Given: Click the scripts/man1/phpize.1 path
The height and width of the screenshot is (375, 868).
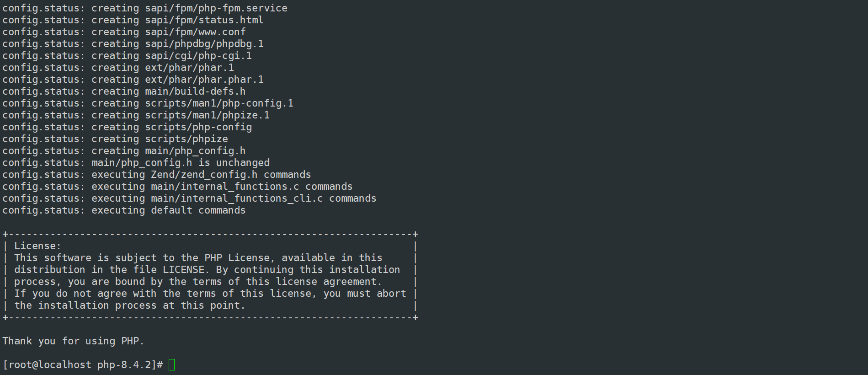Looking at the screenshot, I should tap(208, 115).
